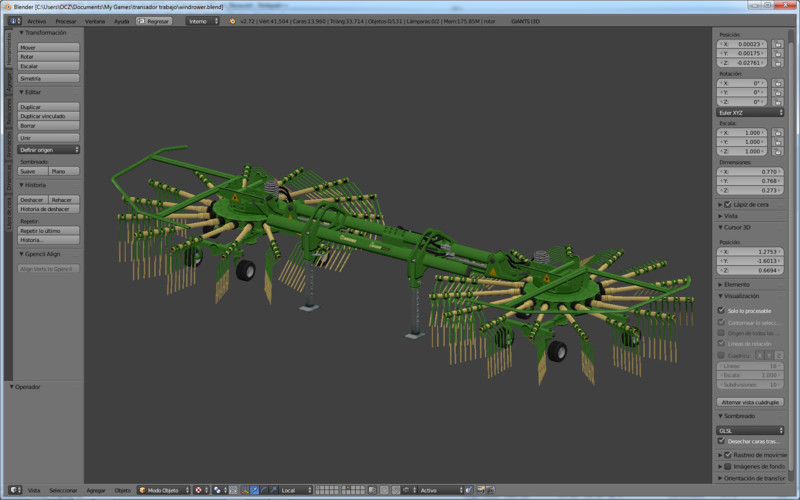The height and width of the screenshot is (500, 800).
Task: Toggle the 'Solo lo procesable' checkbox
Action: [x=723, y=310]
